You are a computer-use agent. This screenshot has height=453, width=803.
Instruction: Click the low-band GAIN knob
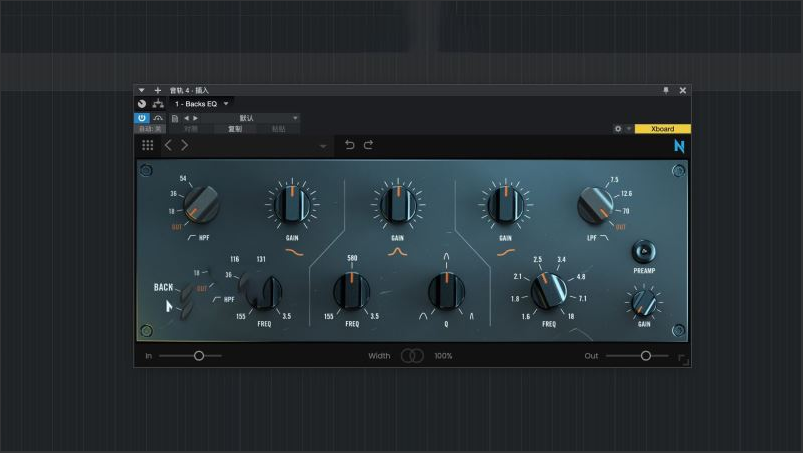(x=292, y=205)
